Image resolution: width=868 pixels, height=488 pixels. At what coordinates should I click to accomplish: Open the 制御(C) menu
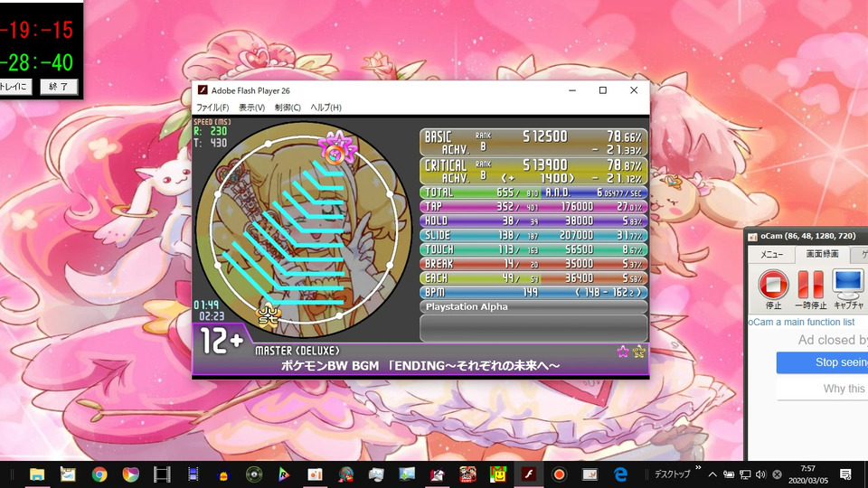pos(288,108)
